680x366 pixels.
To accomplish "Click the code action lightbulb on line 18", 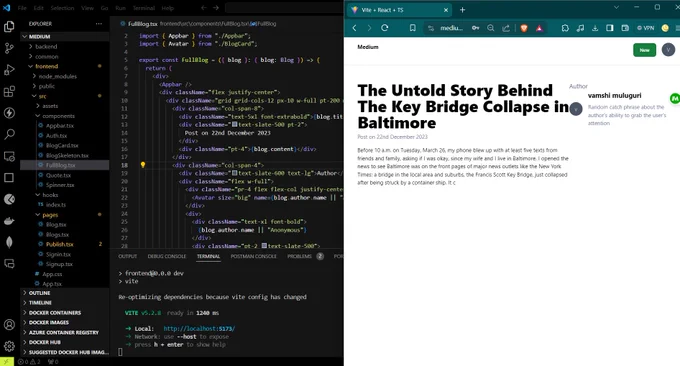I will [143, 165].
